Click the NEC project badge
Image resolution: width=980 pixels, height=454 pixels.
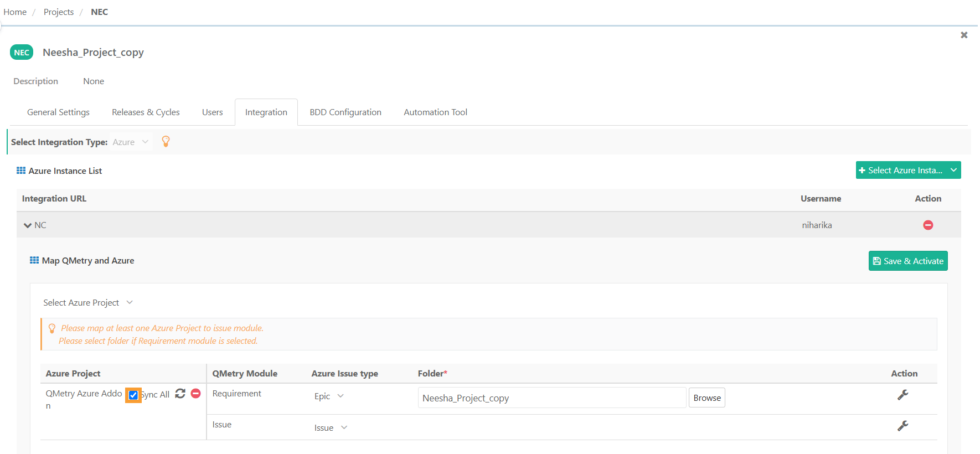click(x=22, y=53)
